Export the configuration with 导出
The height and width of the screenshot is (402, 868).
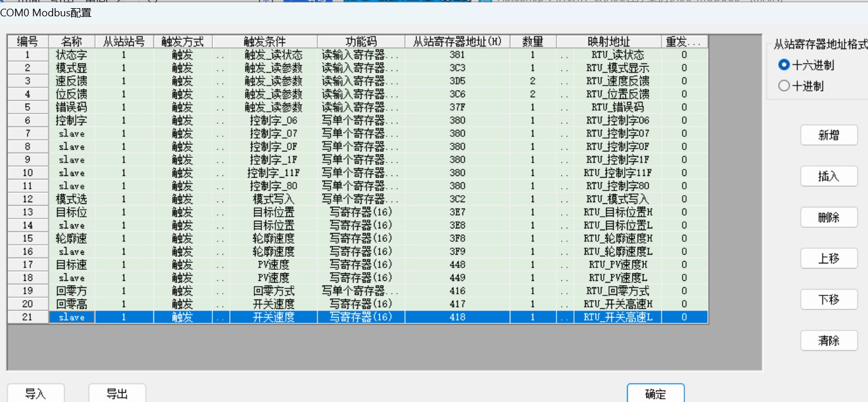[x=117, y=394]
